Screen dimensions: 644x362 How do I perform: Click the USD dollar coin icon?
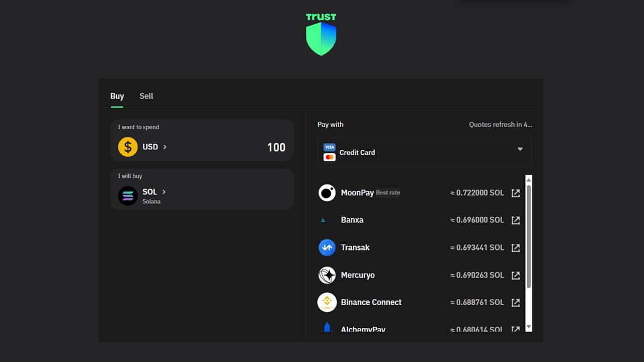click(128, 147)
